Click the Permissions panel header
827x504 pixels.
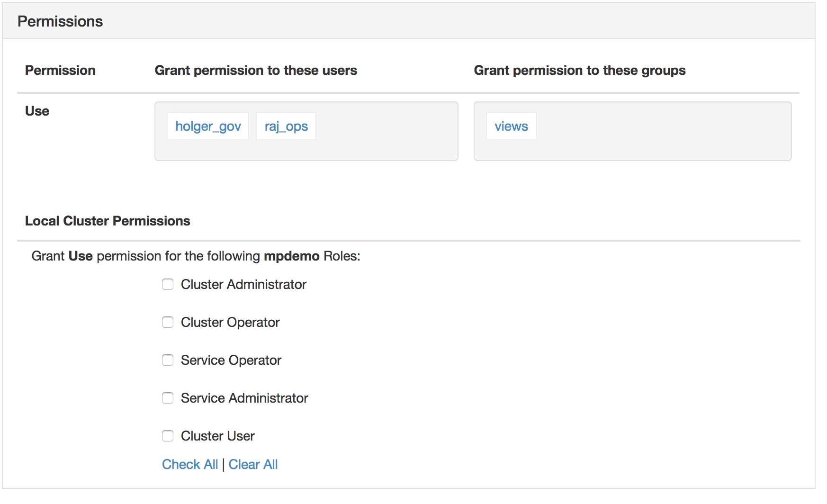click(x=60, y=21)
